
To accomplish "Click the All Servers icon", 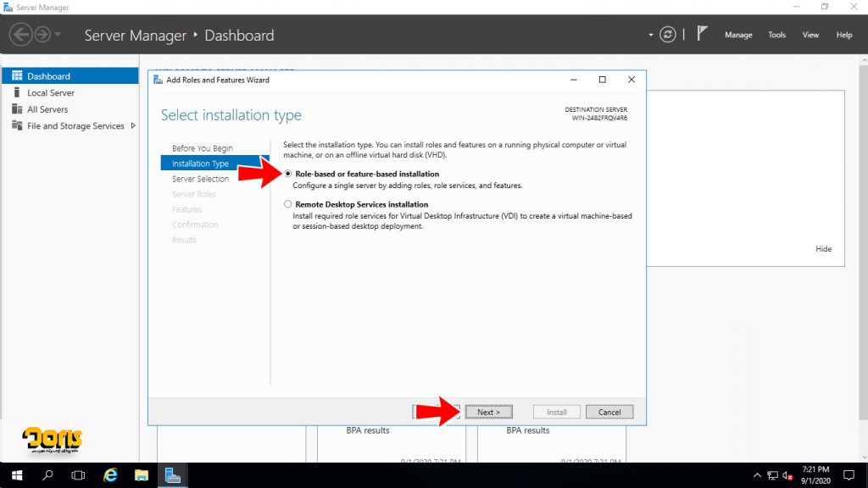I will click(x=17, y=108).
